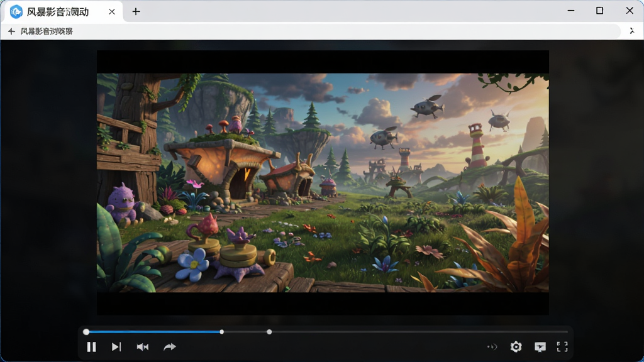This screenshot has width=644, height=362.
Task: Click the cast to screen icon
Action: (x=540, y=347)
